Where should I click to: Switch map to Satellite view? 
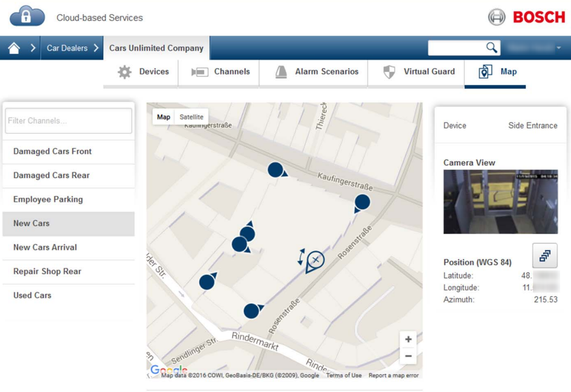pos(192,117)
